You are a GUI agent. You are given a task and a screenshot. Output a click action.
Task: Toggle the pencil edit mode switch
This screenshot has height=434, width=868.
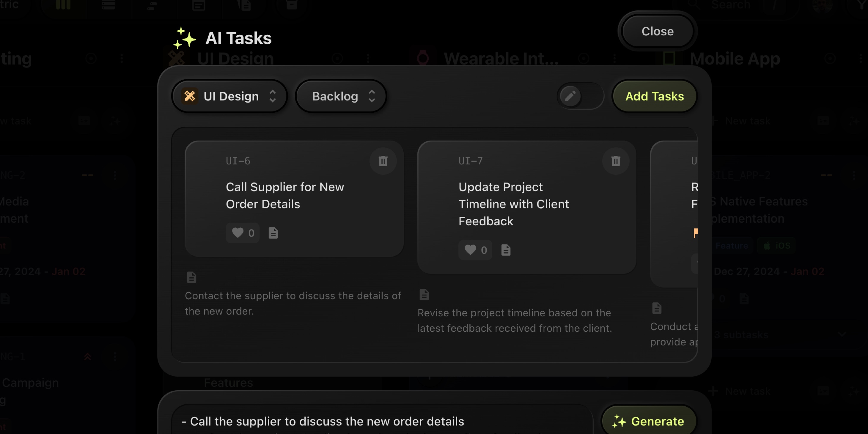tap(580, 96)
